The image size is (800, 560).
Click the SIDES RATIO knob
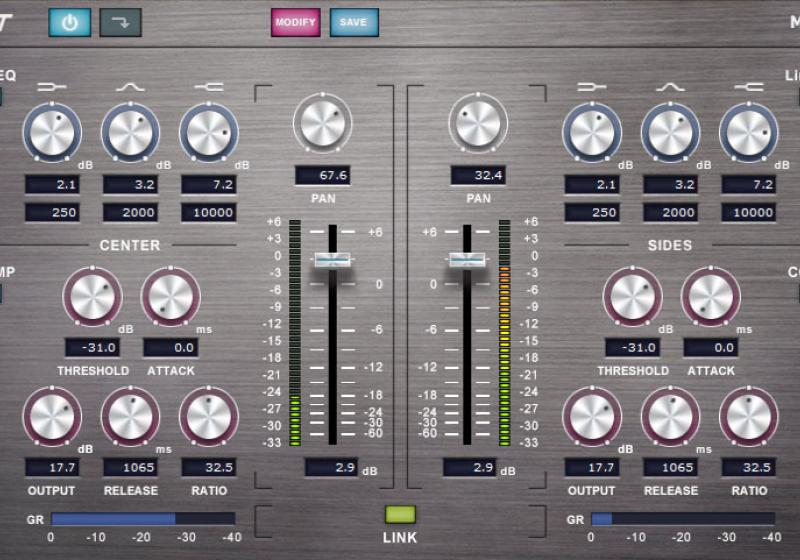click(x=748, y=416)
